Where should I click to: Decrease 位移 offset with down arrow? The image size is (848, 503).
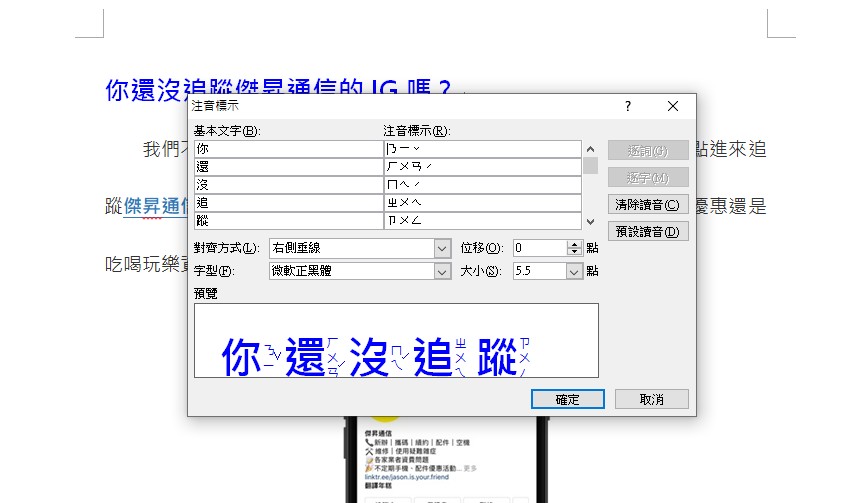tap(574, 252)
